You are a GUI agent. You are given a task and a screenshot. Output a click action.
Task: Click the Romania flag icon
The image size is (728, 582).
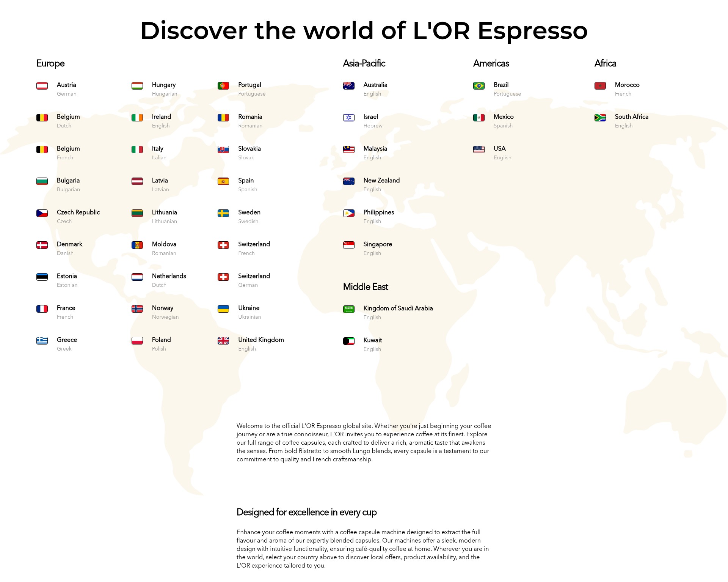(x=223, y=118)
